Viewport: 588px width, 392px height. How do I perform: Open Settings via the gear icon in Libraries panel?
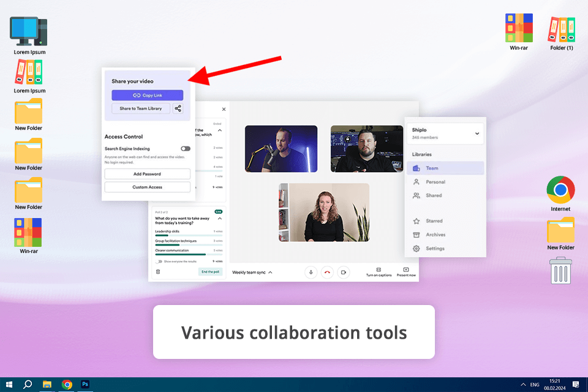[x=417, y=248]
